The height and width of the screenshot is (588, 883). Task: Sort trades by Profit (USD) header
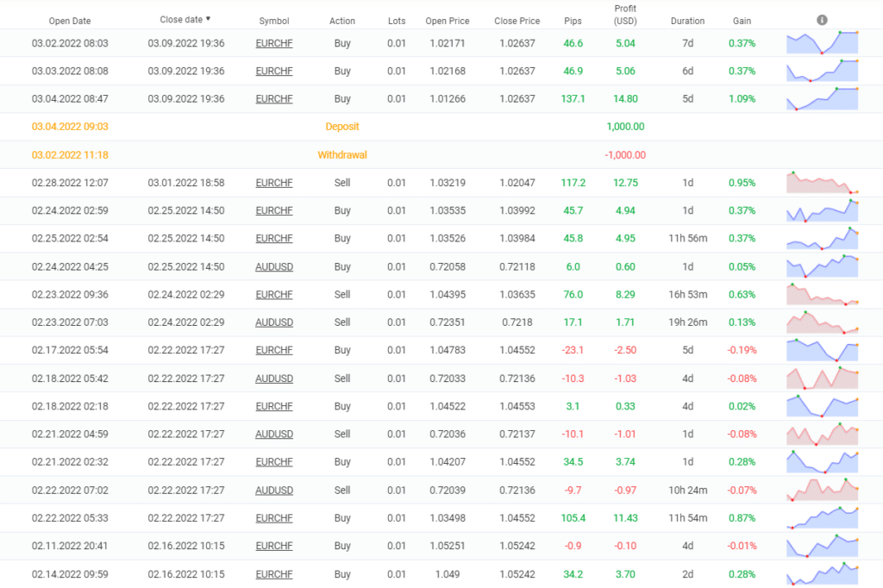point(625,15)
